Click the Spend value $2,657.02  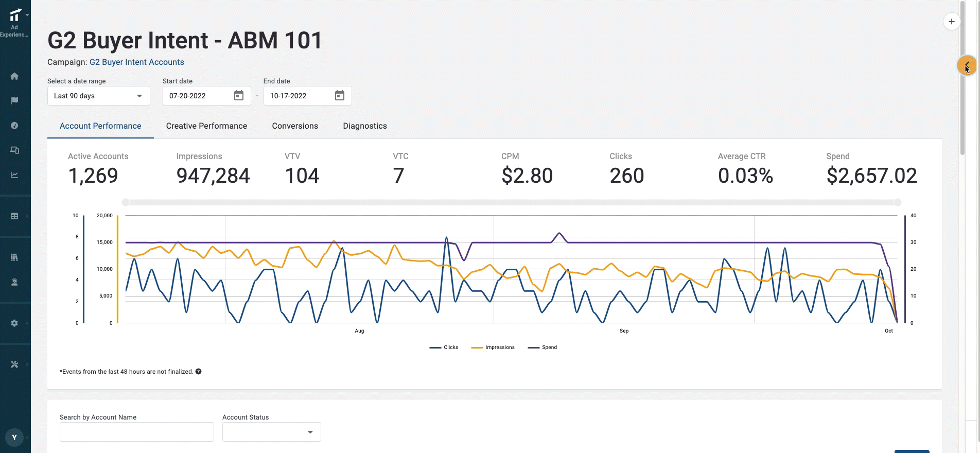(871, 176)
